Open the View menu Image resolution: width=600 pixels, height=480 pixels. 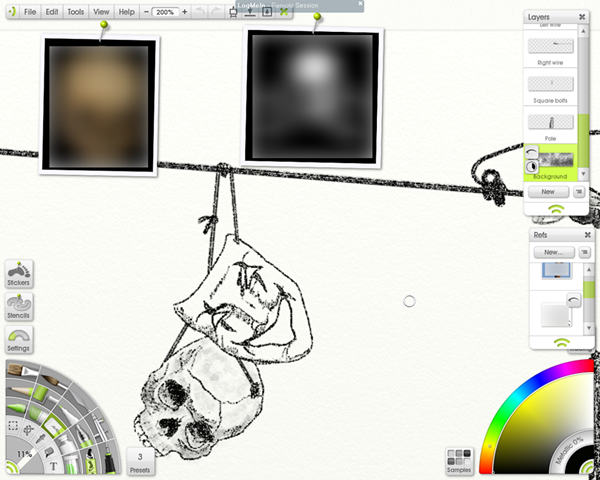tap(101, 12)
